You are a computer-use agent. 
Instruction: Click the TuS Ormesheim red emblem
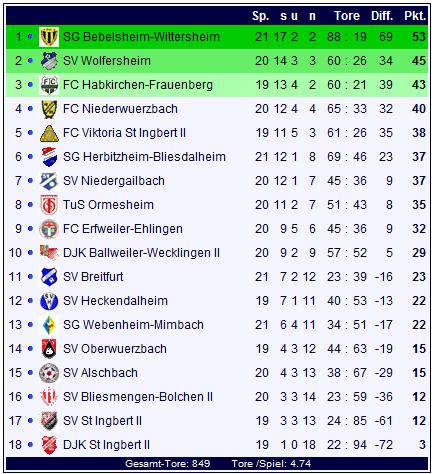click(49, 205)
